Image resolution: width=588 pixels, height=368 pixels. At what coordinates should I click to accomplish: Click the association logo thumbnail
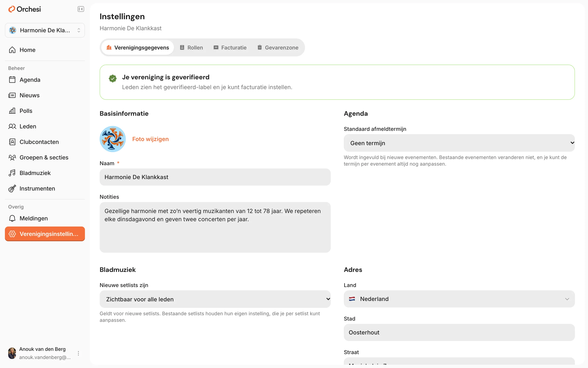(113, 139)
